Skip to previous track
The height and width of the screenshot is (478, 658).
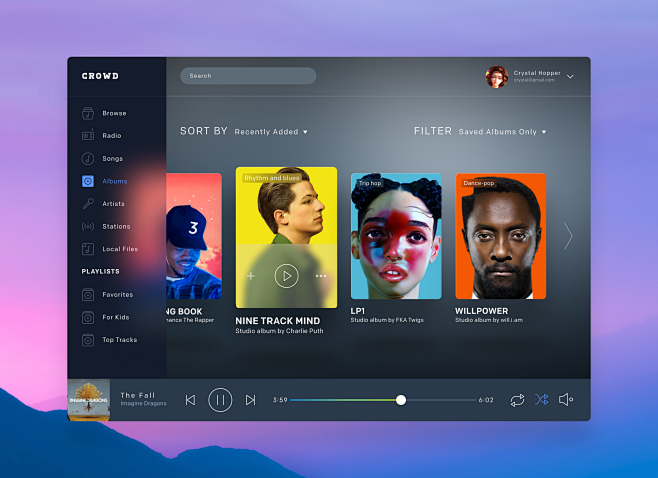tap(191, 400)
